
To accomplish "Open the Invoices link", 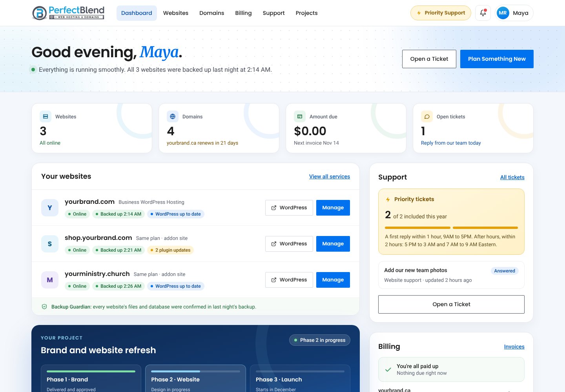I will 514,347.
